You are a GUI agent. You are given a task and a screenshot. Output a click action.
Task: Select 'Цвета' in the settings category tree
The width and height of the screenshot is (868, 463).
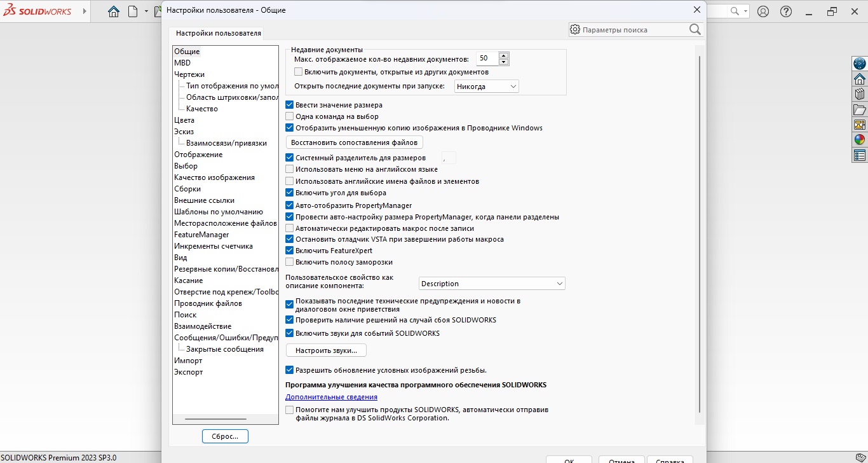[184, 120]
